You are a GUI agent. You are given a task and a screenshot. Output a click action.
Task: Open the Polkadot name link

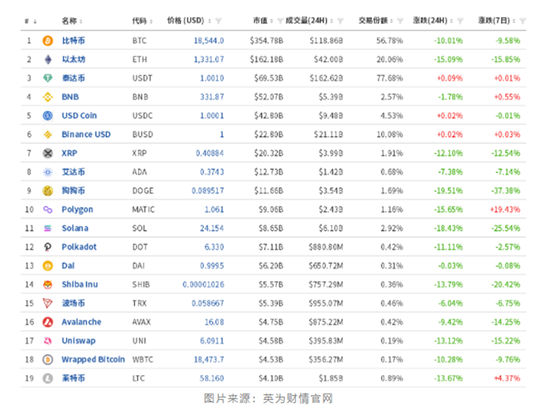point(79,247)
